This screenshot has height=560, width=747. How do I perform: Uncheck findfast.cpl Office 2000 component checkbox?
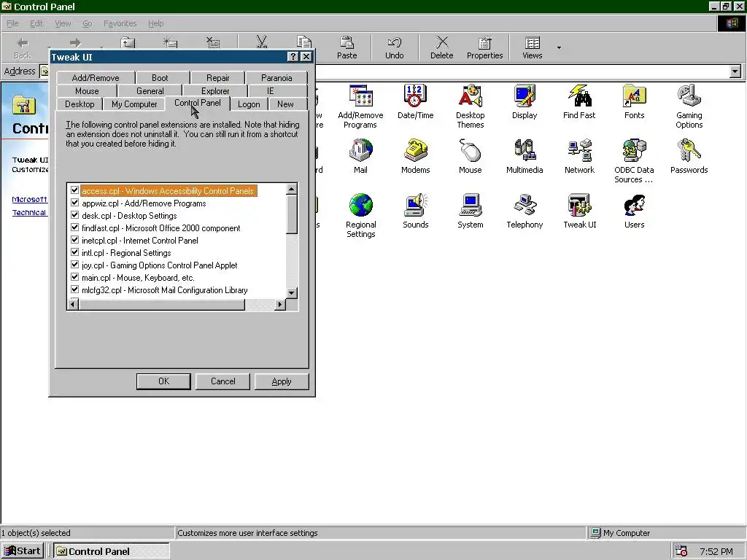click(x=75, y=227)
